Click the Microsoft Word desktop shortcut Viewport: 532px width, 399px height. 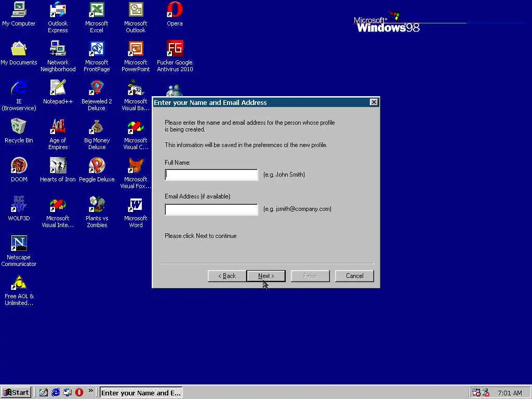136,212
